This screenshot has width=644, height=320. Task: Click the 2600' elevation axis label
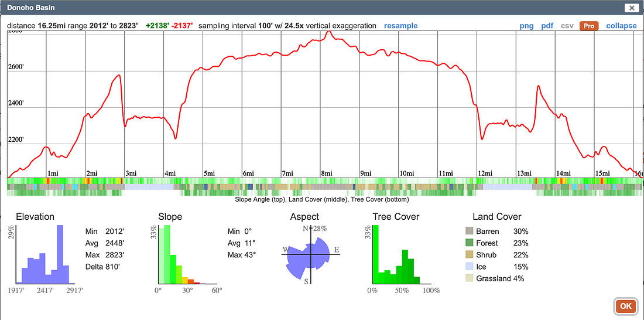coord(17,68)
